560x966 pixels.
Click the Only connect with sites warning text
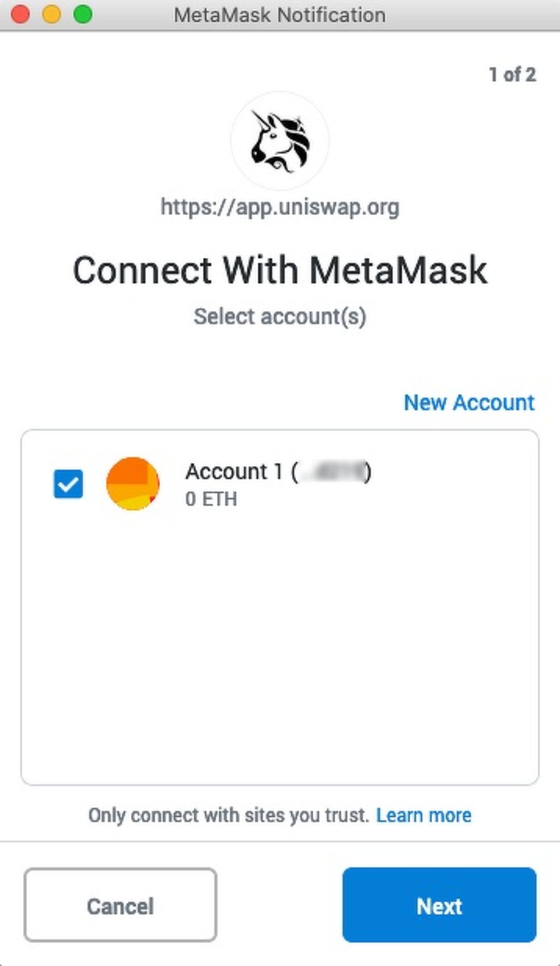(229, 815)
